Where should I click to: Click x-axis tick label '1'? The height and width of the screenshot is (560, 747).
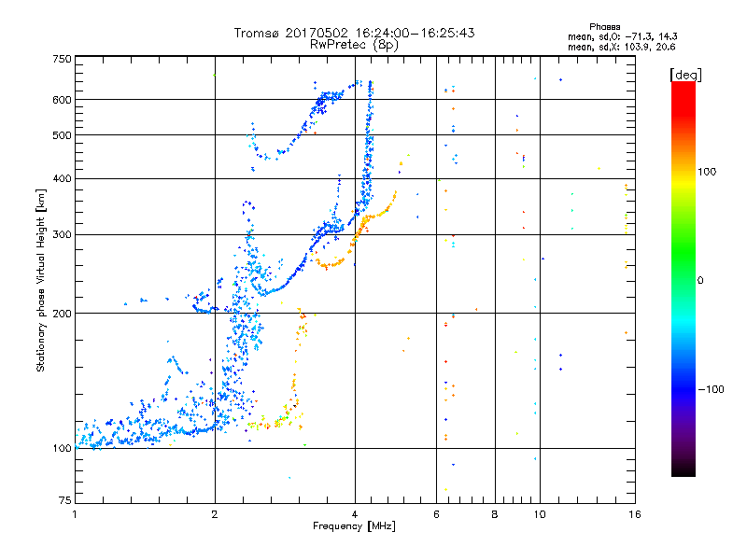click(75, 514)
